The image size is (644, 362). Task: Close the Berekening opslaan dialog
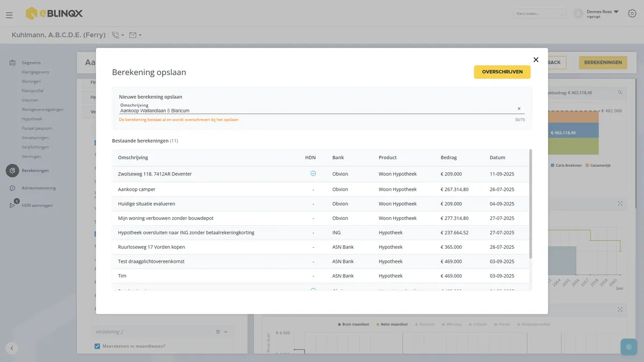536,60
